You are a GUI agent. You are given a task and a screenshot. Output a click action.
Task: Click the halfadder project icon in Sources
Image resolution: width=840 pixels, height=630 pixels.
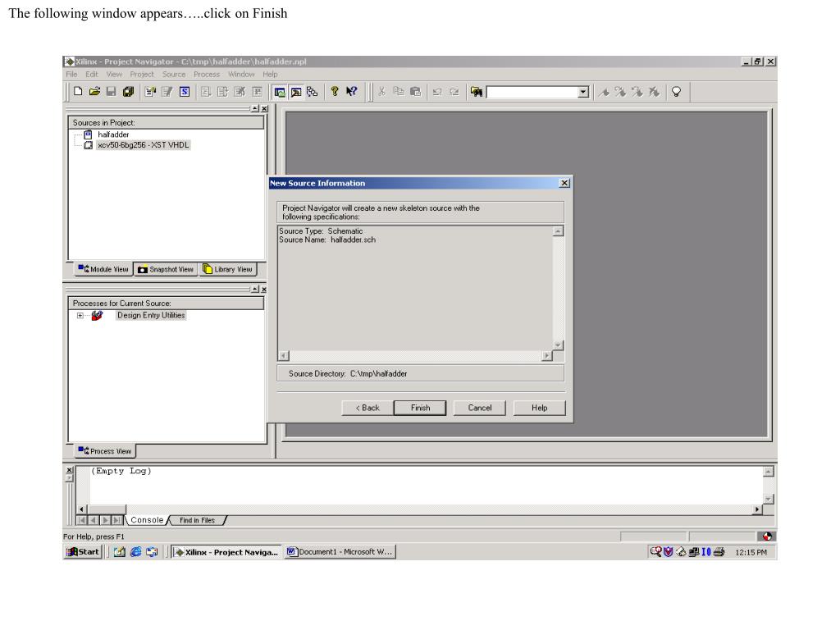[x=88, y=135]
